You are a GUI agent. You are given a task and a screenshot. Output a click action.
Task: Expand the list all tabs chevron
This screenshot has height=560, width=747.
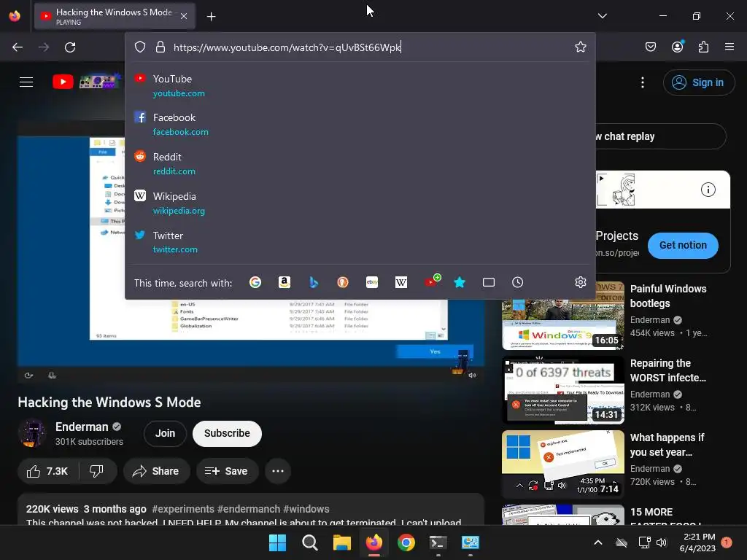pos(602,16)
